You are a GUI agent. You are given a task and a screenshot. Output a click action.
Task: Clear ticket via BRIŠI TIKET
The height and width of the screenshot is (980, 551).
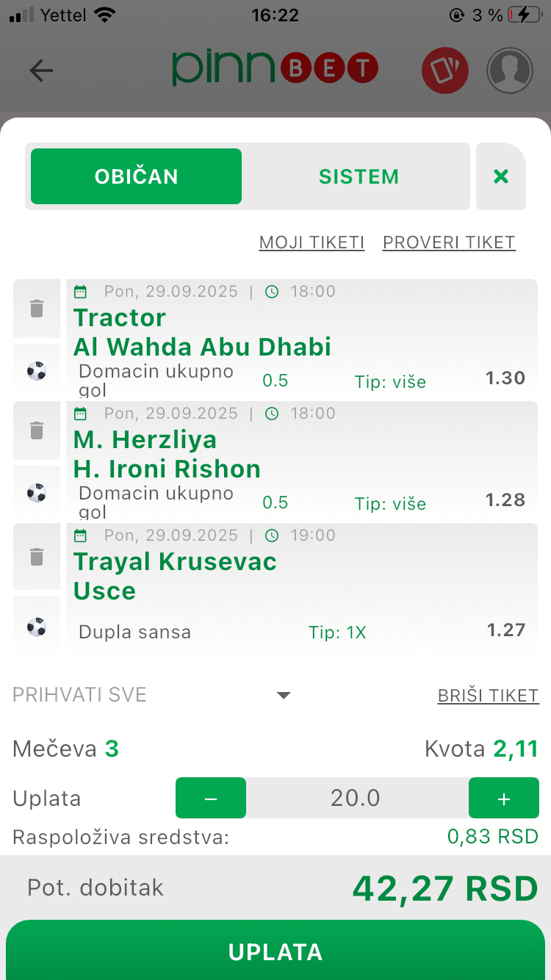[488, 696]
